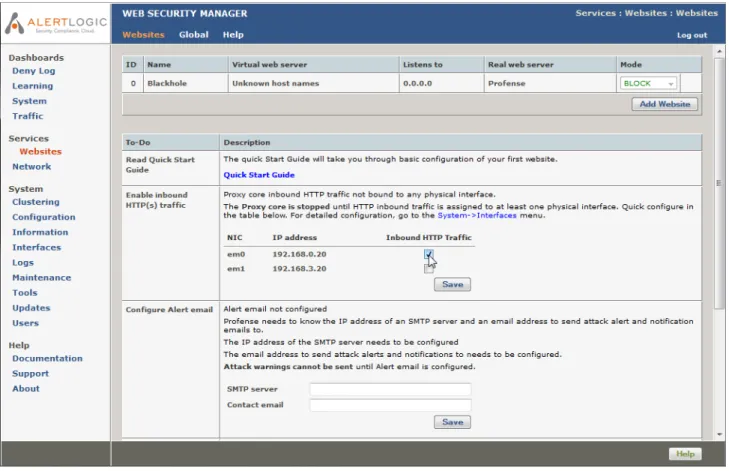Click the 192.168.3.20 IP address
Viewport: 729px width, 471px height.
click(x=299, y=268)
